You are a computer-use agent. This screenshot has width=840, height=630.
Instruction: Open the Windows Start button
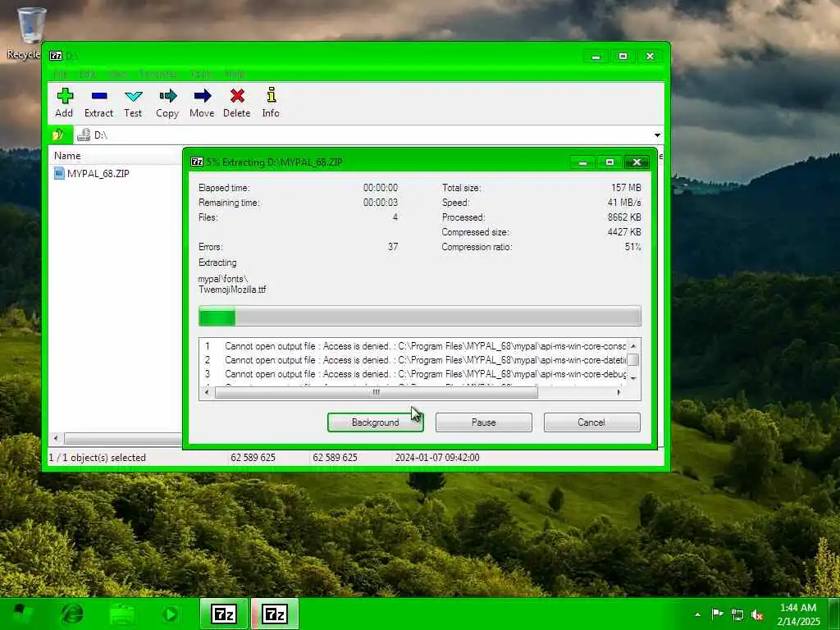click(21, 614)
